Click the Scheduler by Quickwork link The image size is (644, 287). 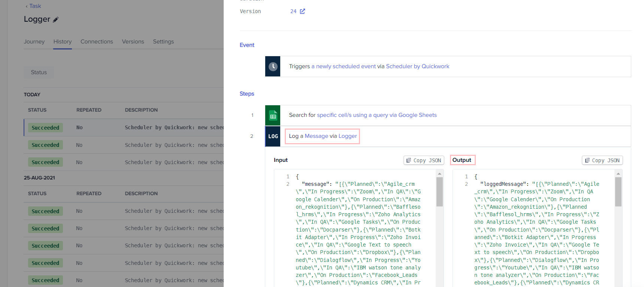pos(417,66)
